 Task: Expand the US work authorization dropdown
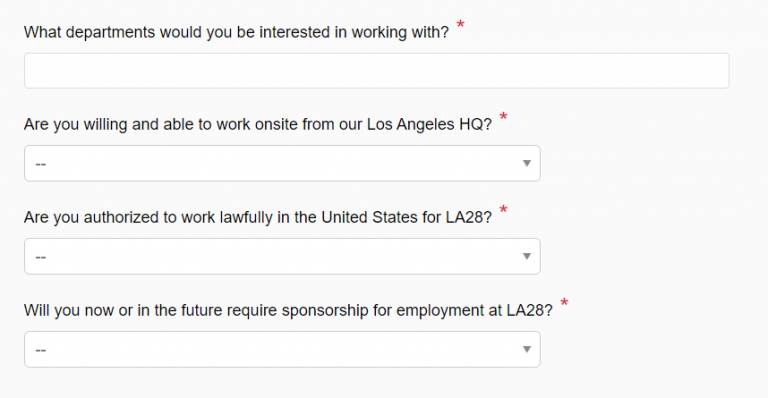click(282, 257)
